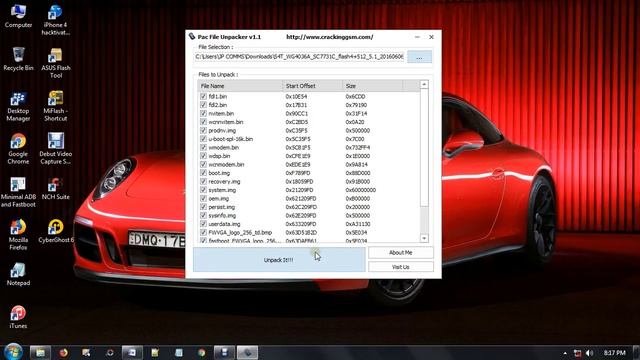Open the Recycle Bin icon
Screen dimensions: 640x360
tap(18, 59)
